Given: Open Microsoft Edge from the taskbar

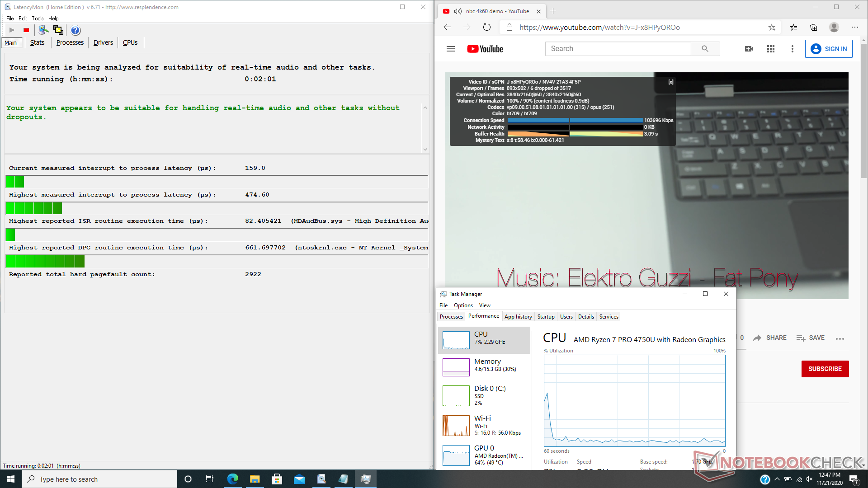Looking at the screenshot, I should (233, 479).
